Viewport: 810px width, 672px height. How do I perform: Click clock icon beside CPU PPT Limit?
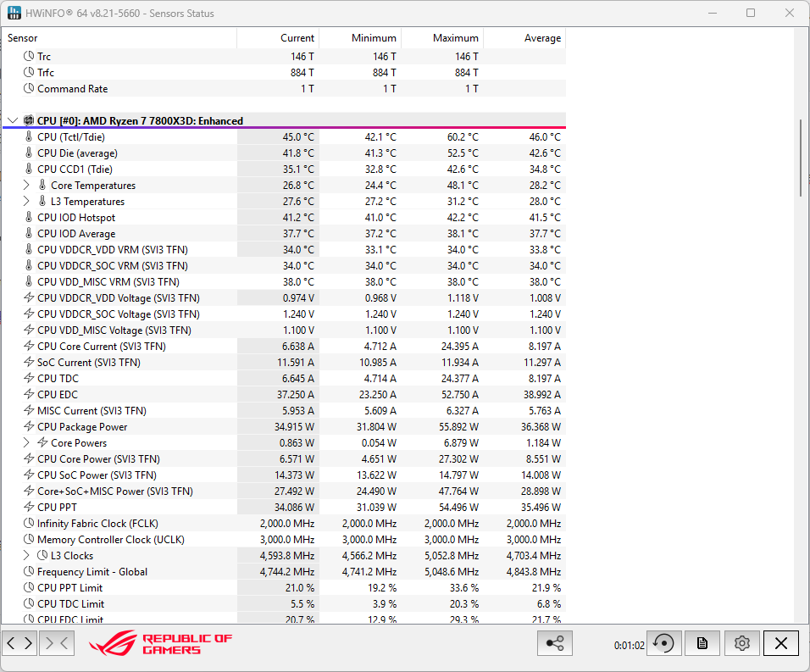click(29, 587)
